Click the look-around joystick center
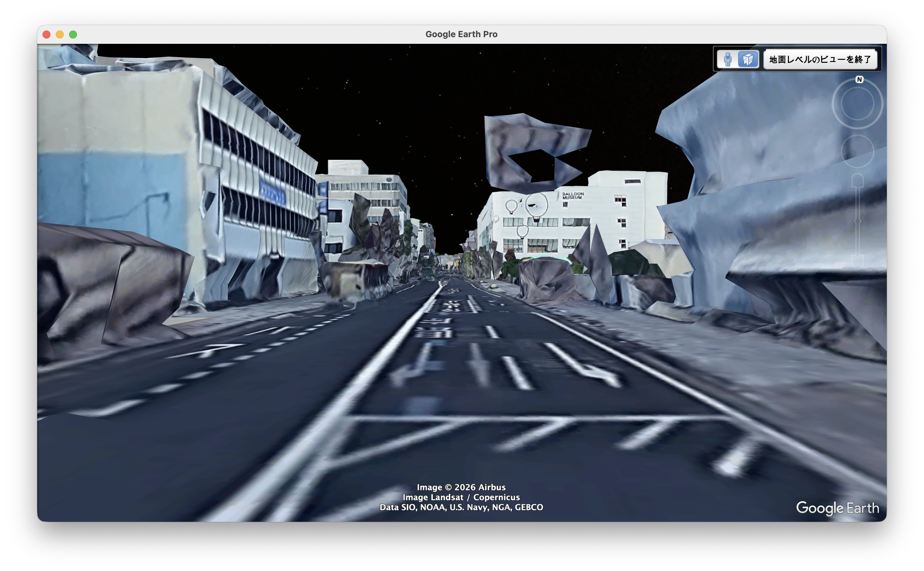 pos(857,104)
